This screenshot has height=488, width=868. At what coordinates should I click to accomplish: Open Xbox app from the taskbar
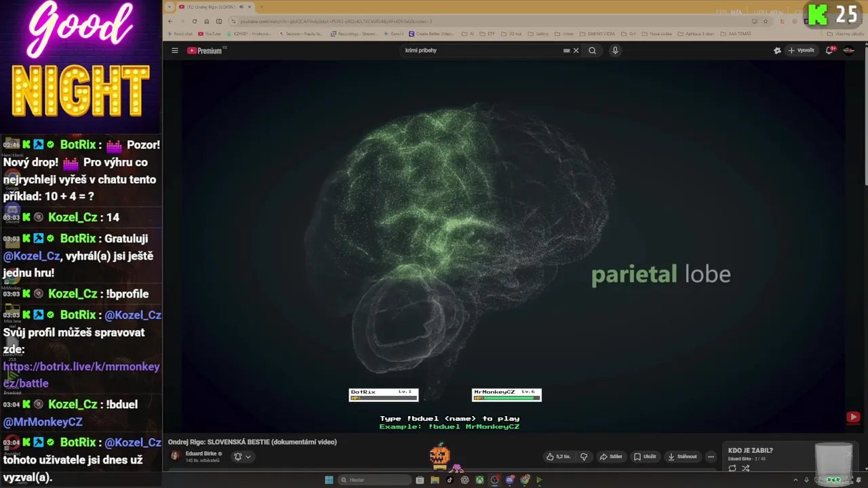(x=479, y=480)
